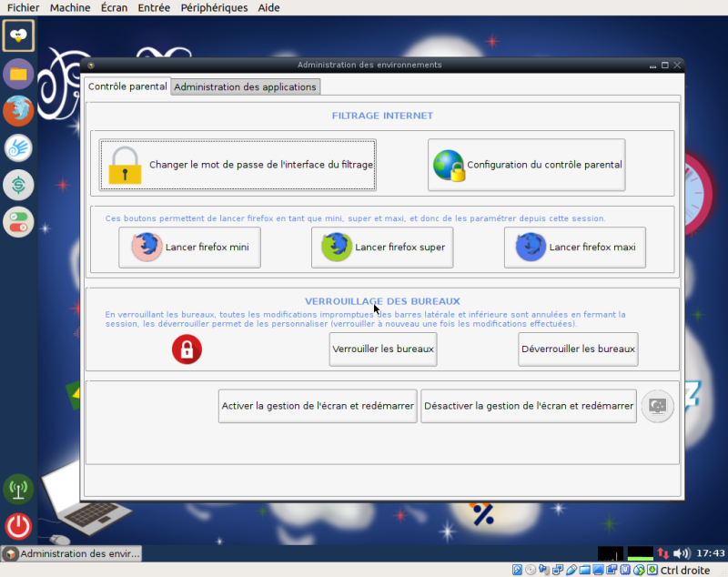Click the red padlock desktop lock status icon
This screenshot has width=728, height=577.
[x=187, y=349]
